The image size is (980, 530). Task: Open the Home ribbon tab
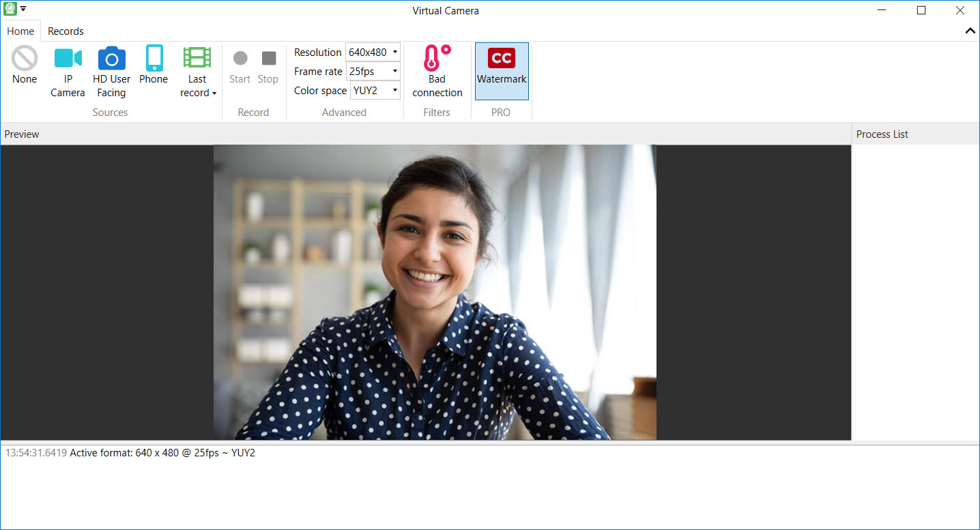point(20,31)
